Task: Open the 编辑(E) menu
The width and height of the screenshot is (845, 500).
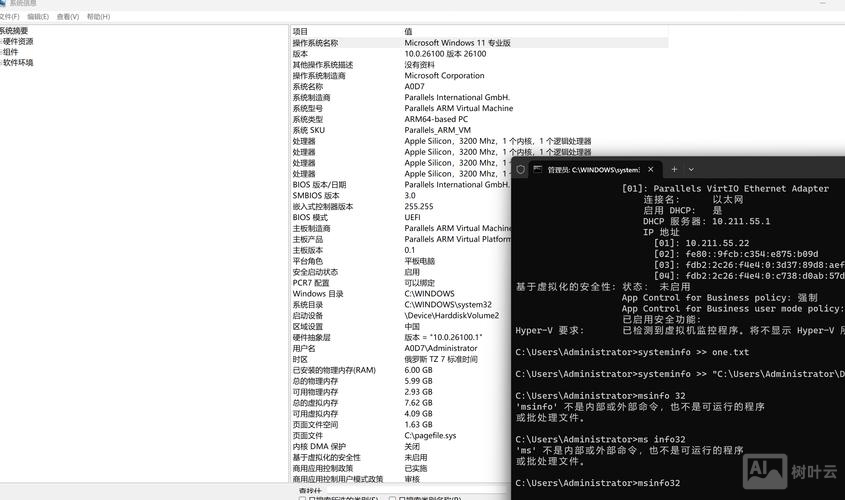Action: (38, 17)
